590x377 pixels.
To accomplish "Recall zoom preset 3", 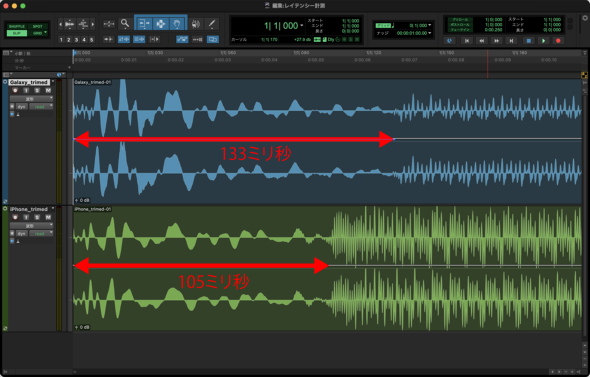I will coord(76,40).
